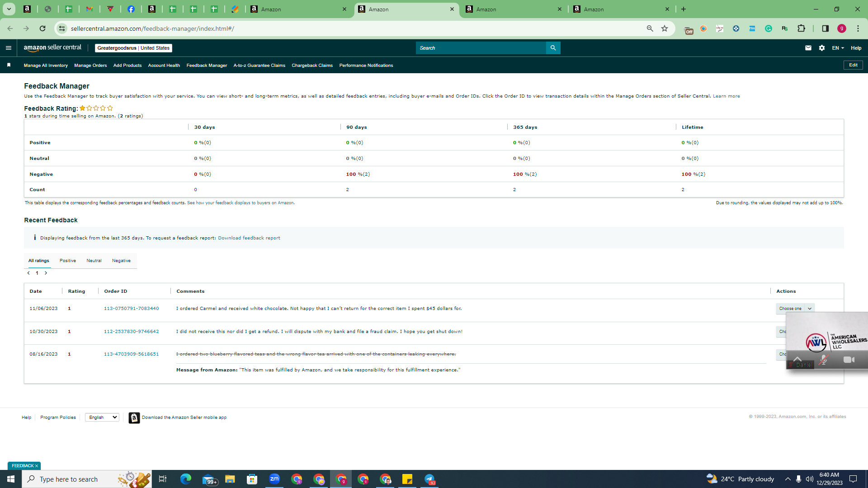
Task: Click the Grammarly extension icon
Action: (769, 28)
